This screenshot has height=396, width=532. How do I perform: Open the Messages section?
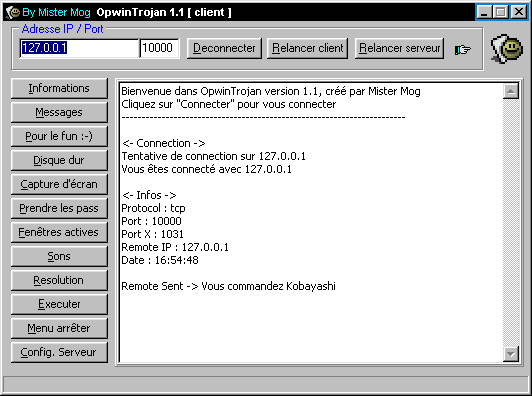pos(59,112)
